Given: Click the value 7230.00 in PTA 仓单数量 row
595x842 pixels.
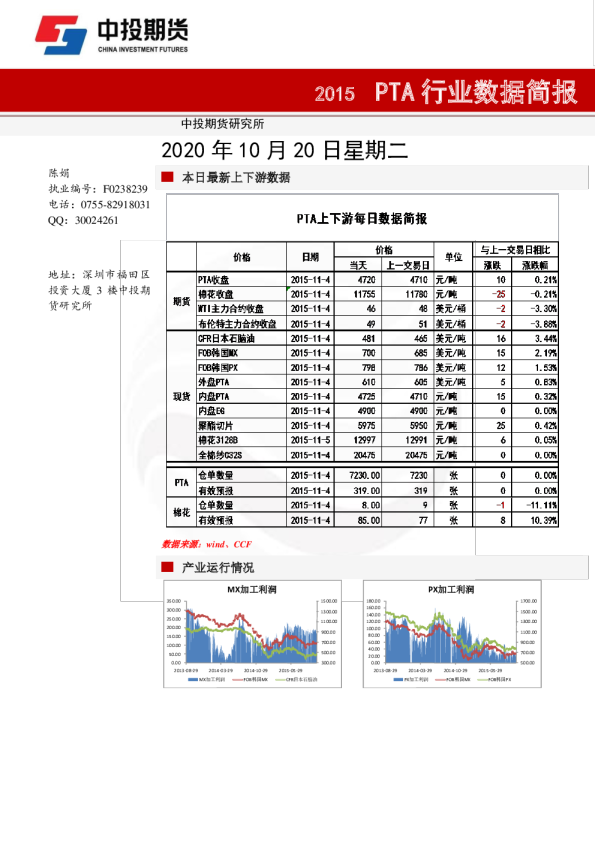Looking at the screenshot, I should coord(364,475).
